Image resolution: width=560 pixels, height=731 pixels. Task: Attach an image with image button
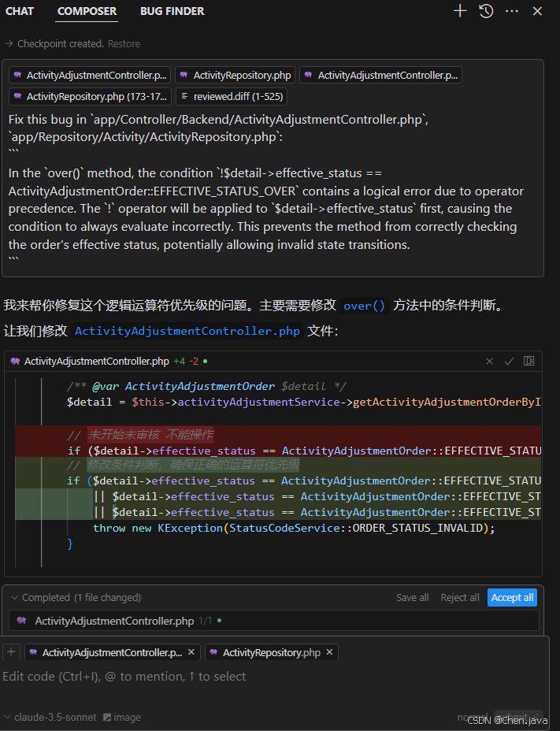122,717
